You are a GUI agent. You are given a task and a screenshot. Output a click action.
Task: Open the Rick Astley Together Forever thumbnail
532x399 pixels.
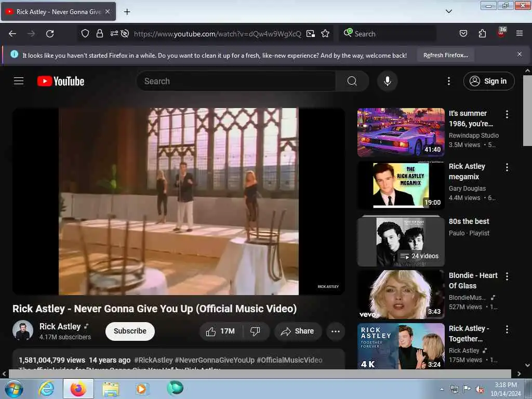click(401, 346)
